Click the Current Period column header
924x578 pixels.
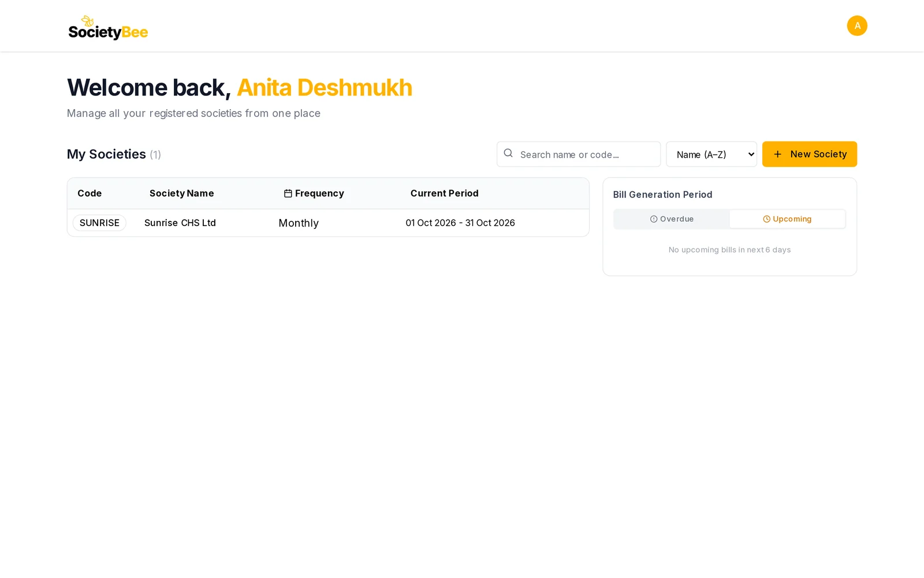coord(445,194)
